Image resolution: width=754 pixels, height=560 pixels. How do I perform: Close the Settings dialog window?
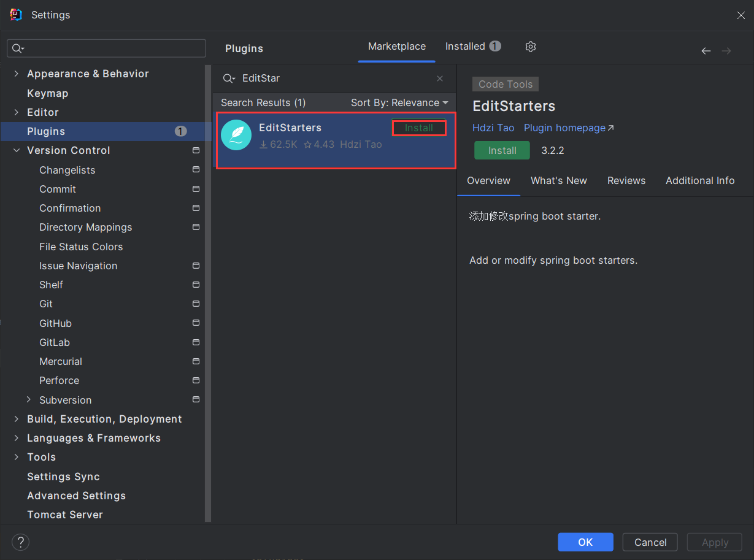point(741,15)
